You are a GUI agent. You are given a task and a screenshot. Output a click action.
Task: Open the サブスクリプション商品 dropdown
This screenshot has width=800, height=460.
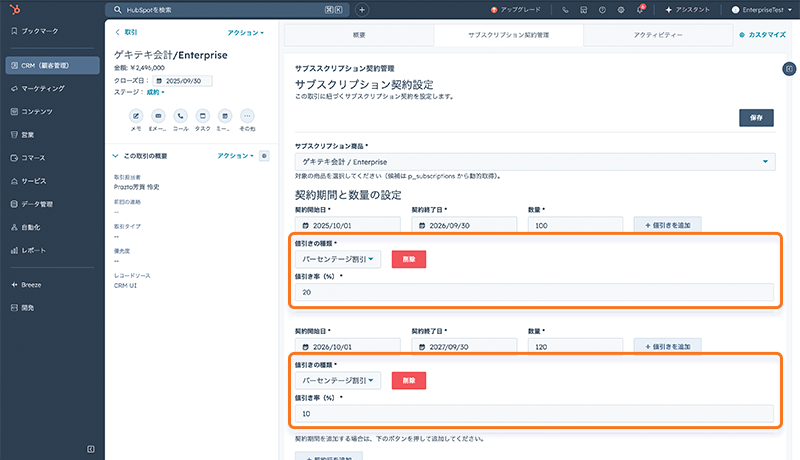(x=534, y=161)
